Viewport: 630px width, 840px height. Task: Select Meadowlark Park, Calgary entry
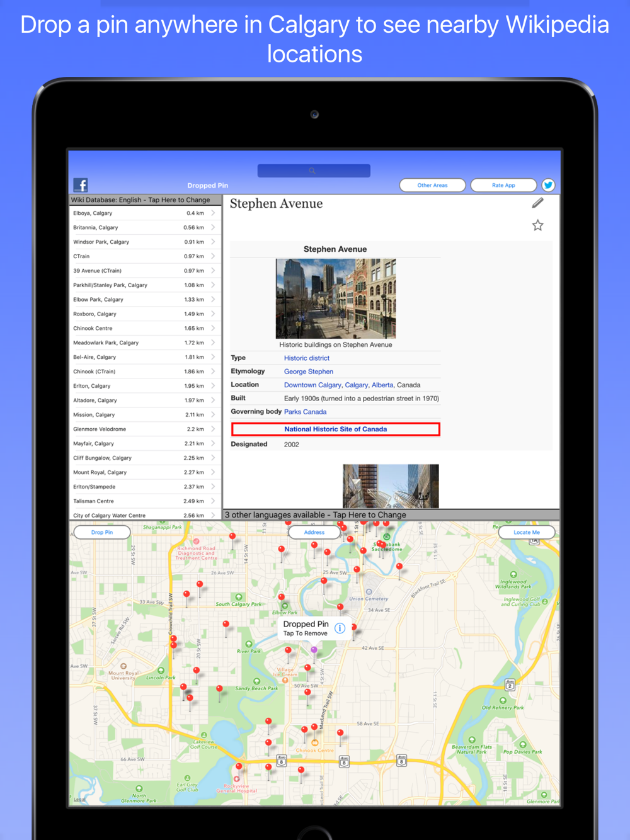click(145, 343)
